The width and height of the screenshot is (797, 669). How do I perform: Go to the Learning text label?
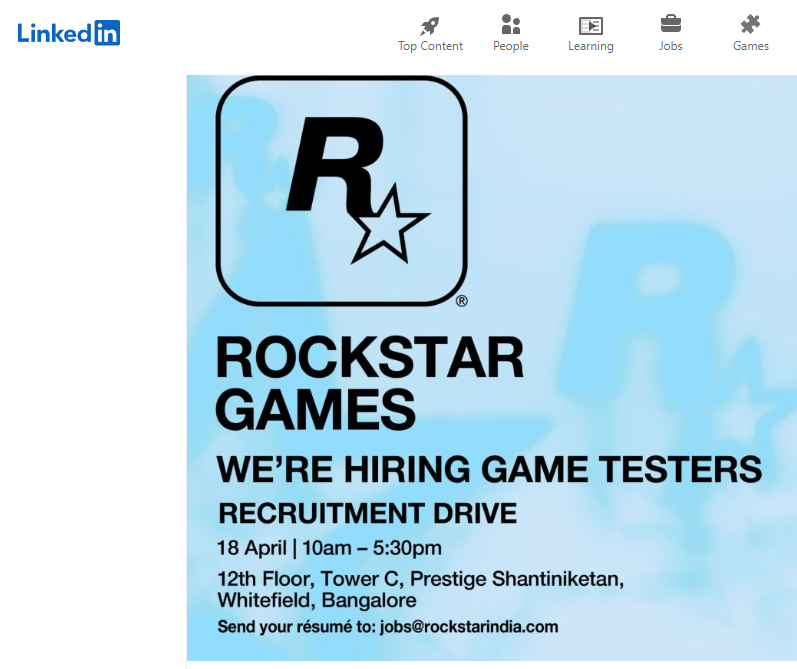coord(590,46)
